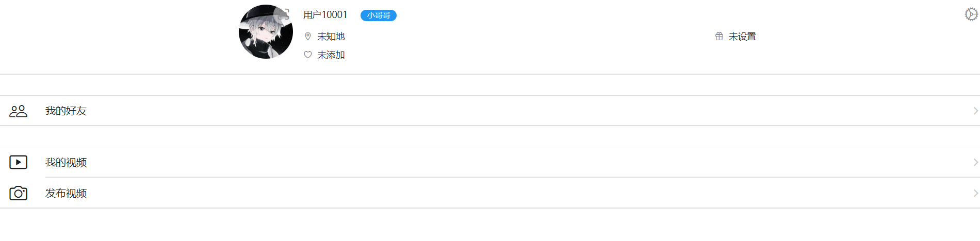980x241 pixels.
Task: Open the 我的视频 menu entry
Action: 66,163
